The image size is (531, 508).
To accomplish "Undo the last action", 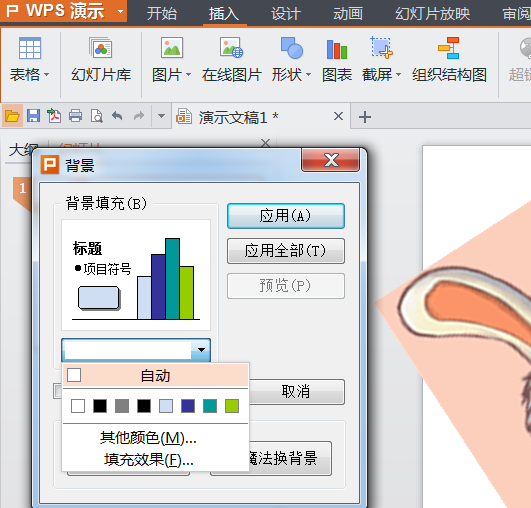I will click(x=117, y=116).
